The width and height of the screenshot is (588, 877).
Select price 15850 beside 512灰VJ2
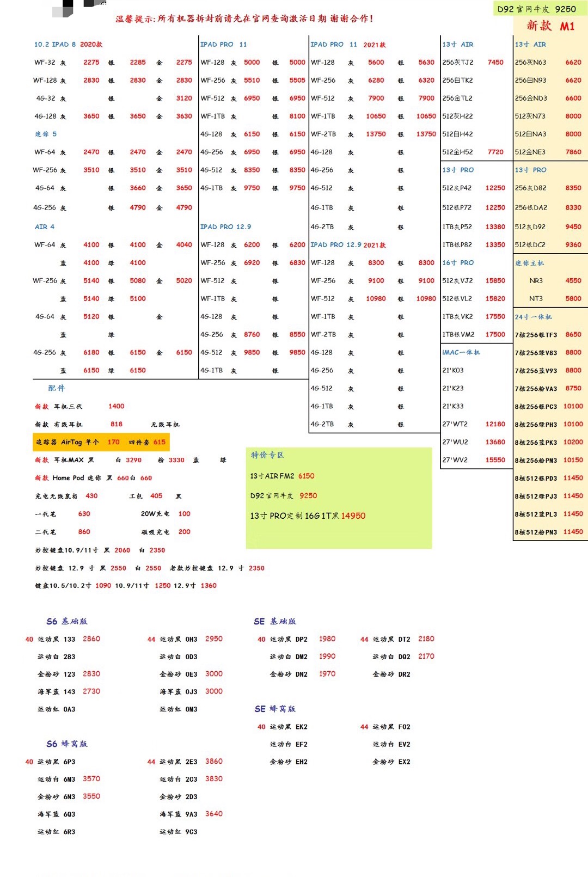pyautogui.click(x=495, y=280)
